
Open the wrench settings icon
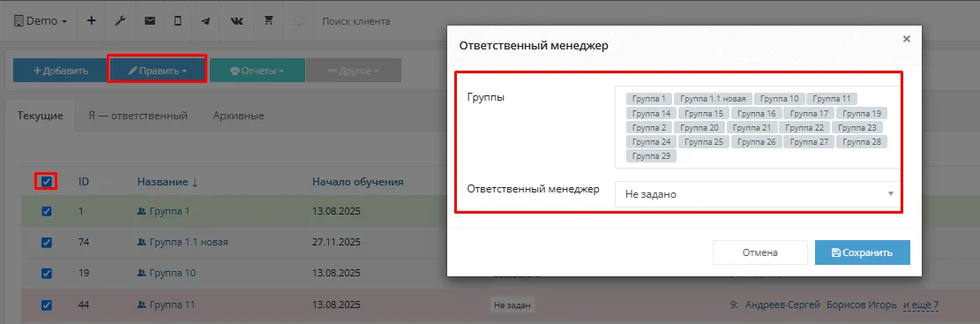click(x=121, y=20)
